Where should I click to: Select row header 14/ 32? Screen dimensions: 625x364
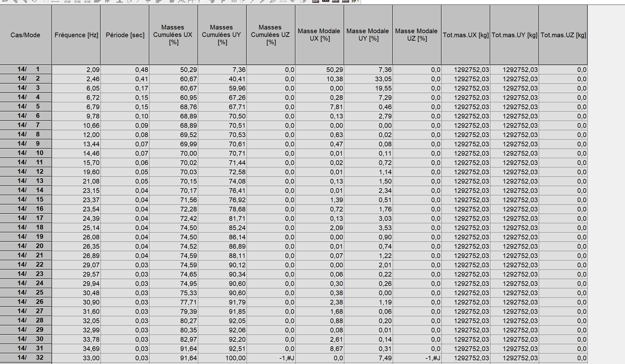[26, 358]
